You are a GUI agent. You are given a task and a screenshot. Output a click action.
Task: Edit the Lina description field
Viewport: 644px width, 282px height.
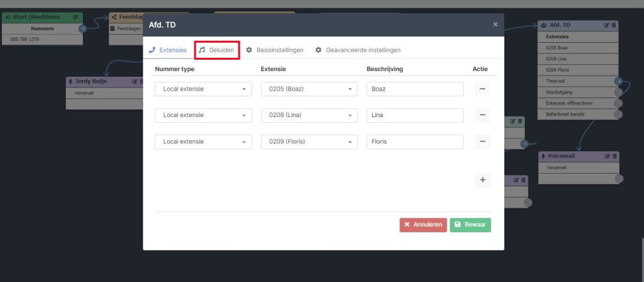click(x=415, y=115)
